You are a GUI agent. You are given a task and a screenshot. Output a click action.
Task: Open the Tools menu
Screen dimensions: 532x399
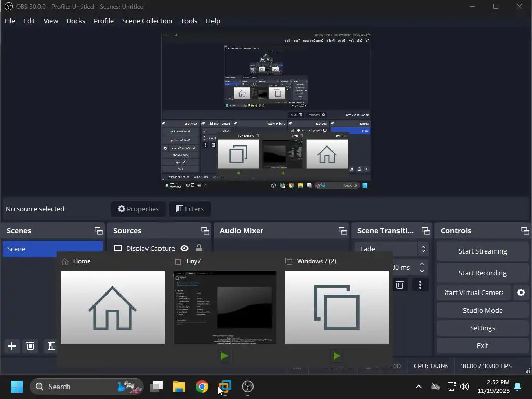(189, 21)
